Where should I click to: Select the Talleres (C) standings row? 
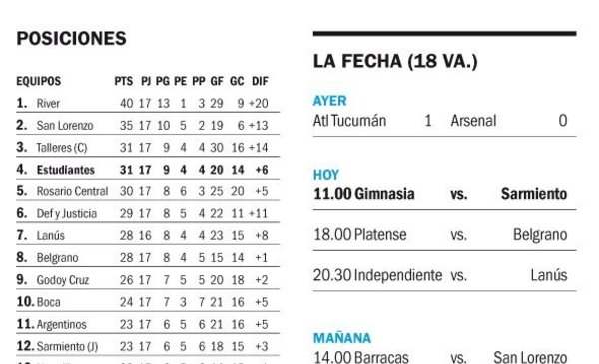coord(148,148)
